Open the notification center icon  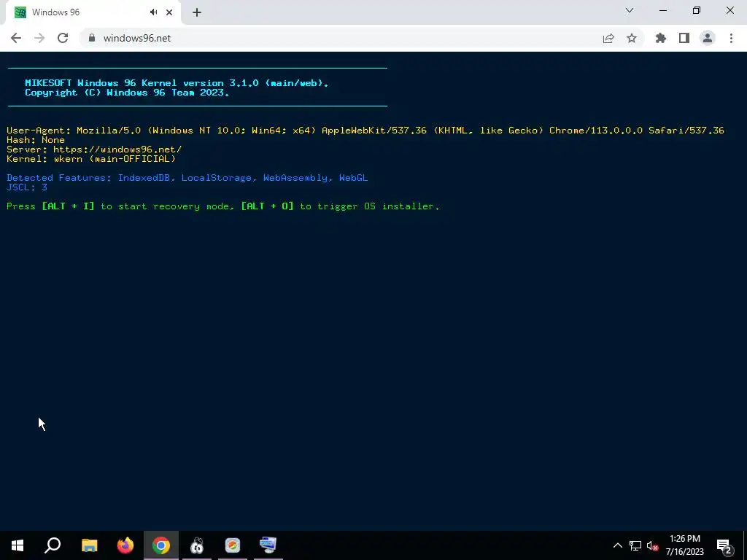coord(724,545)
